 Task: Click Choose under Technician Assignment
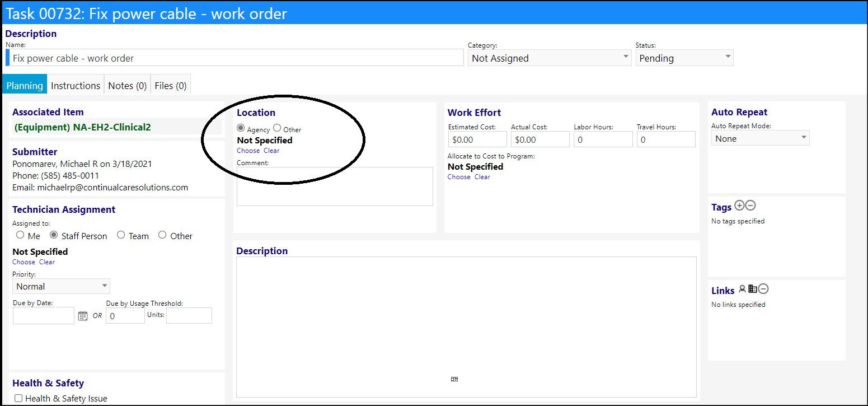click(24, 262)
